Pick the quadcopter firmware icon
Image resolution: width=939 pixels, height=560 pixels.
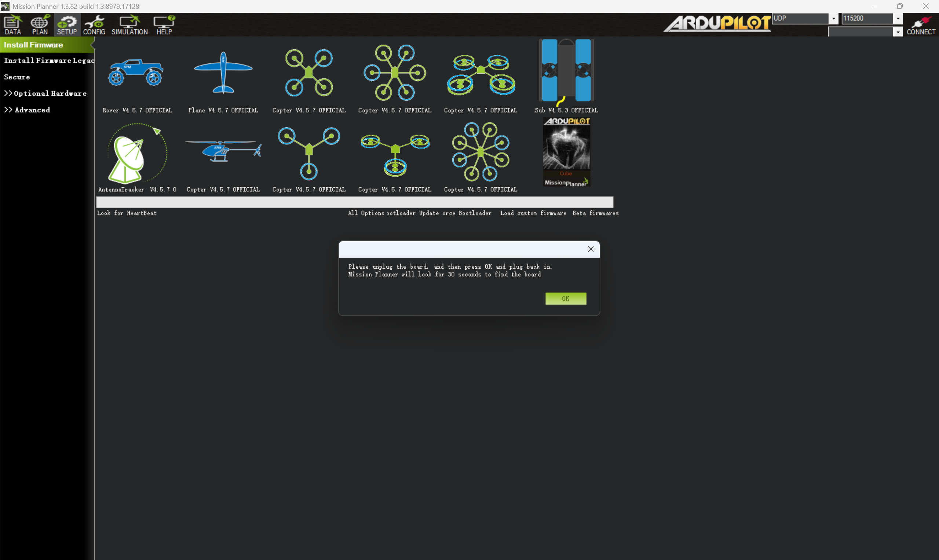pyautogui.click(x=309, y=73)
